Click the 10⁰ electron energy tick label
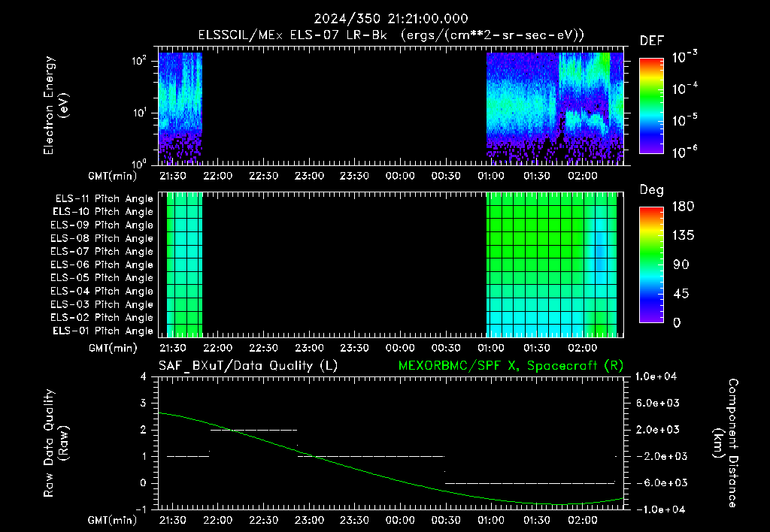Viewport: 770px width, 532px height. click(x=139, y=163)
